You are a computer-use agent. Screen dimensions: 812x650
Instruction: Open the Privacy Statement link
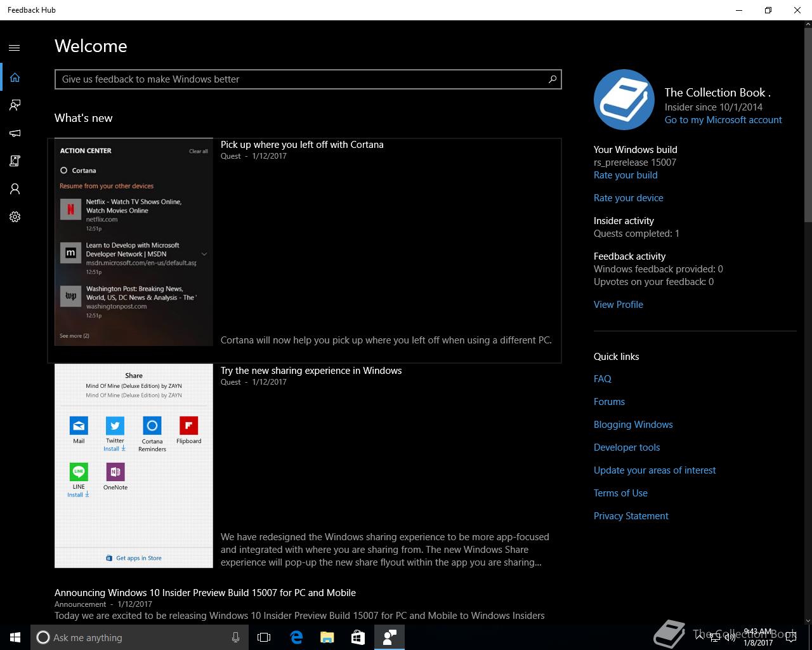[x=631, y=516]
